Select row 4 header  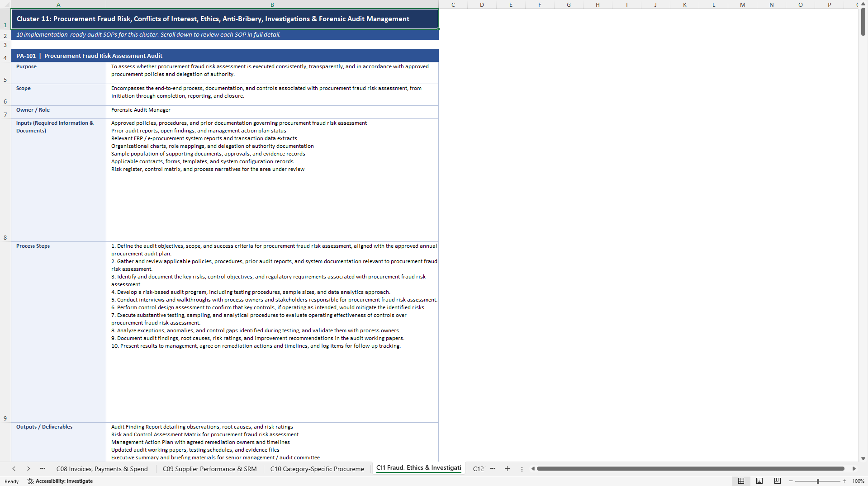pos(5,56)
